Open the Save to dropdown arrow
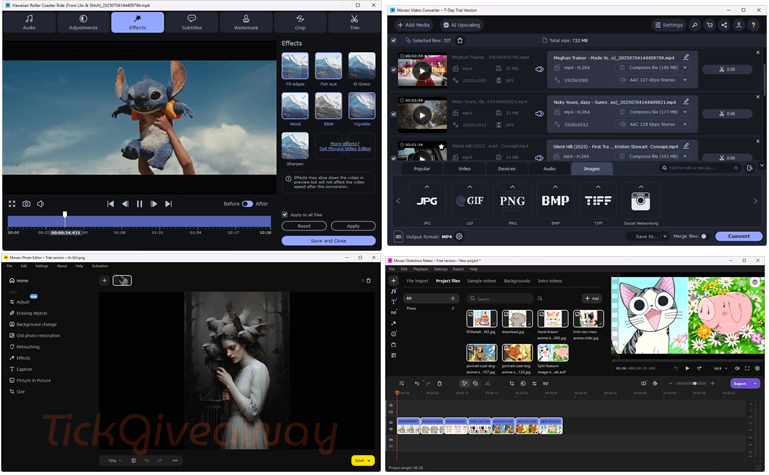 click(x=665, y=236)
